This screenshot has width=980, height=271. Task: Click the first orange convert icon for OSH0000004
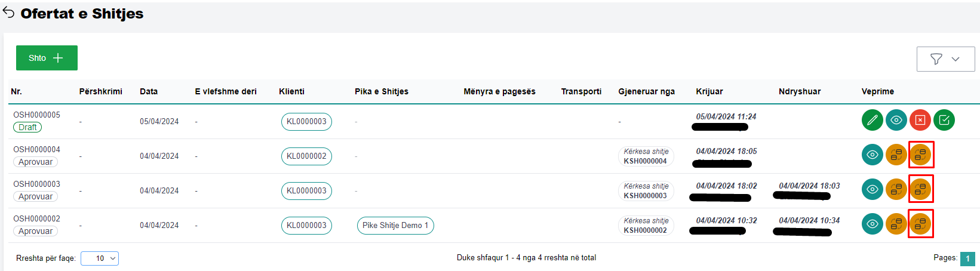pos(896,155)
